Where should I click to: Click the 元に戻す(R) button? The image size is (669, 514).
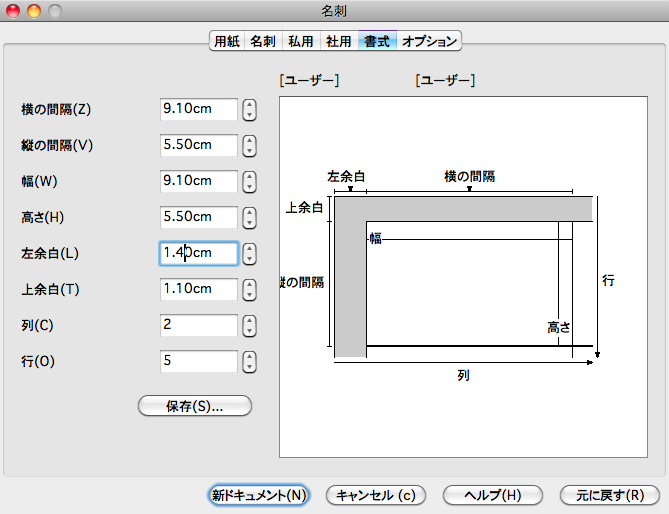[610, 495]
